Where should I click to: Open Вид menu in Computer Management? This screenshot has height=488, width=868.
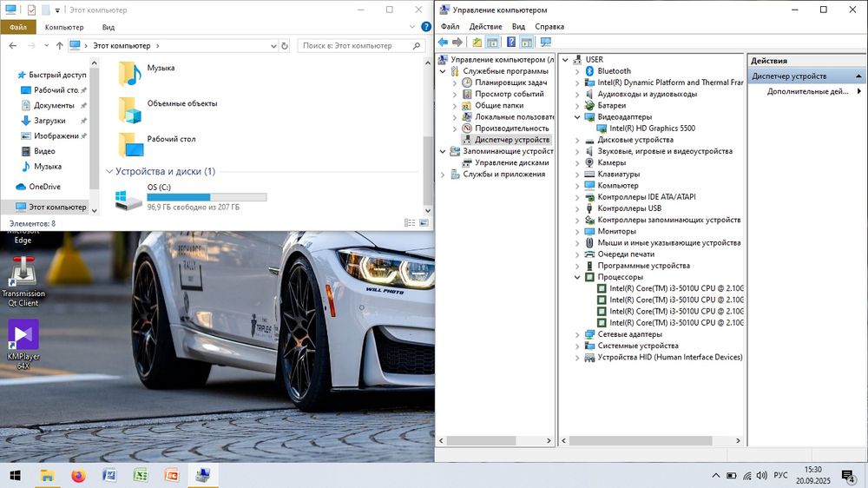(518, 27)
